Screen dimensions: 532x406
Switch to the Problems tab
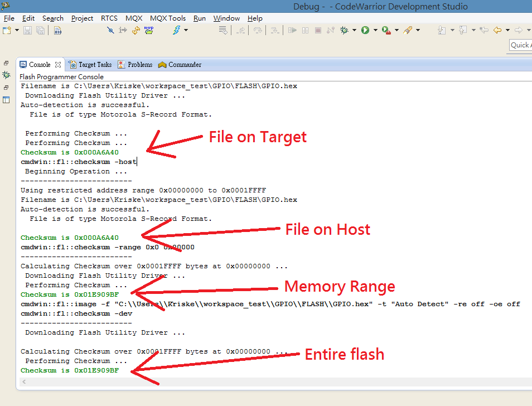(136, 65)
